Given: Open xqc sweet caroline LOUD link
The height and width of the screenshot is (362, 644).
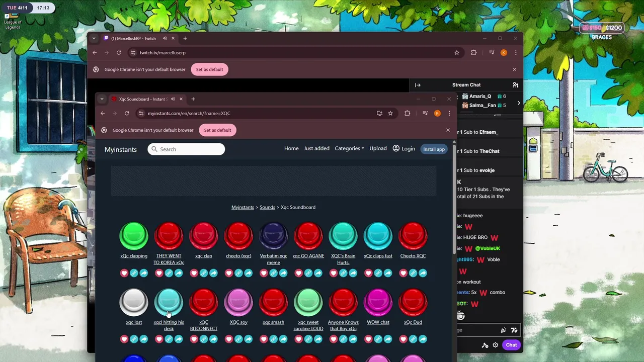Looking at the screenshot, I should [308, 325].
